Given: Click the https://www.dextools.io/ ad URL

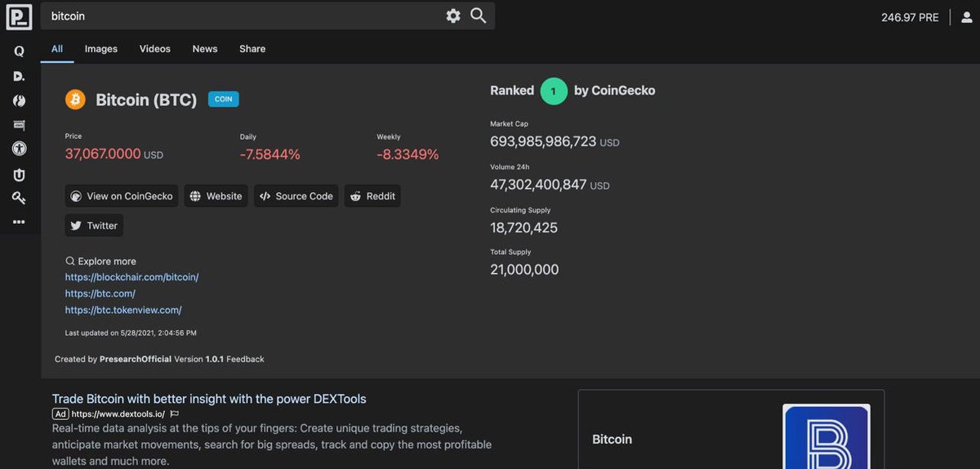Looking at the screenshot, I should pos(118,414).
